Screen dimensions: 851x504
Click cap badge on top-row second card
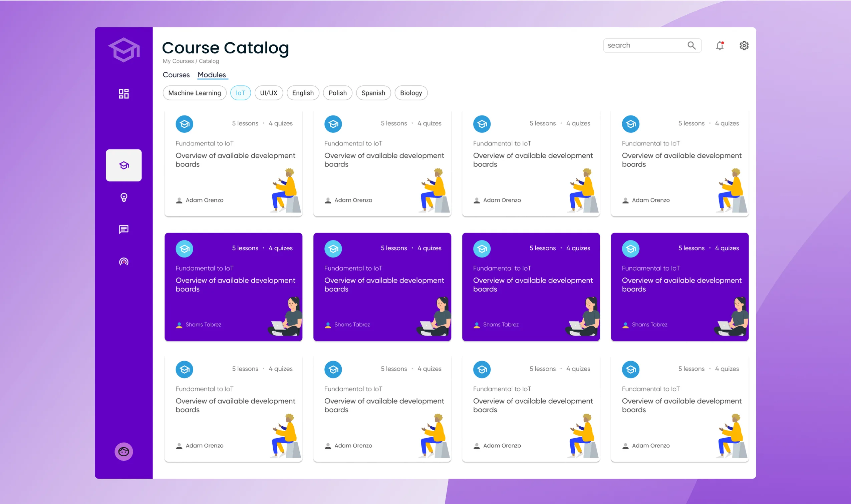tap(333, 124)
